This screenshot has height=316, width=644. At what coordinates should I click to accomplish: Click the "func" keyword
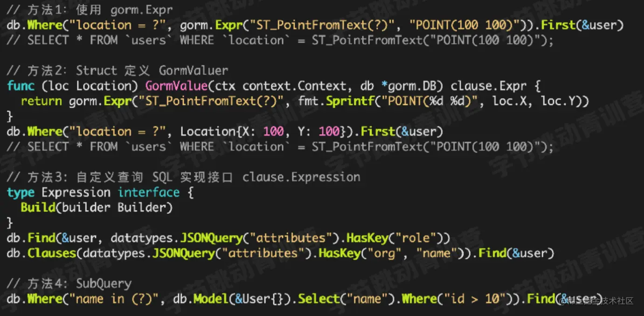tap(21, 86)
